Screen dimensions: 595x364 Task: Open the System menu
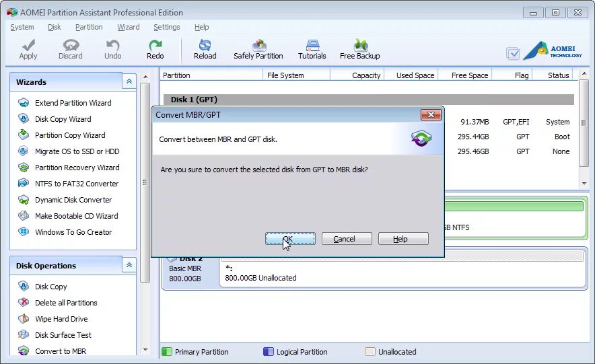click(22, 27)
